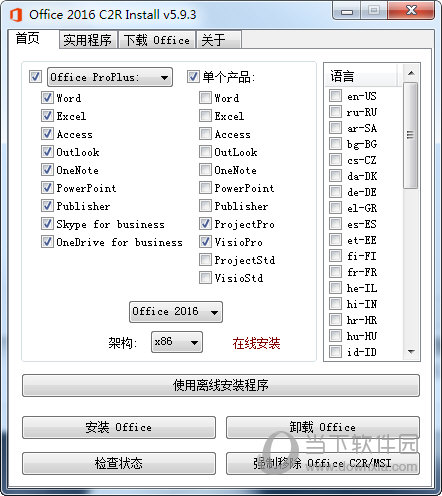Click the language list scroll-up arrow
Screen dimensions: 442x496
(x=411, y=73)
